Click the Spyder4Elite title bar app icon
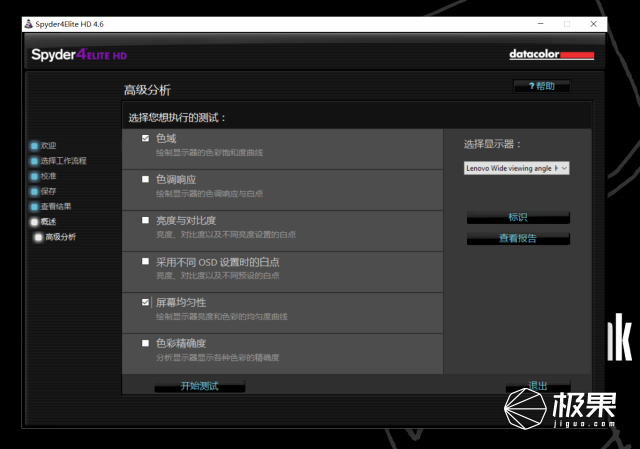The height and width of the screenshot is (449, 640). [29, 24]
